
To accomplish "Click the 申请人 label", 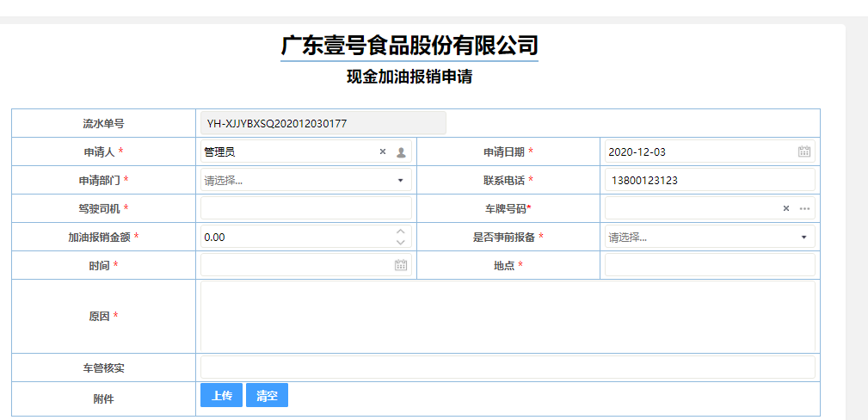I will point(98,151).
